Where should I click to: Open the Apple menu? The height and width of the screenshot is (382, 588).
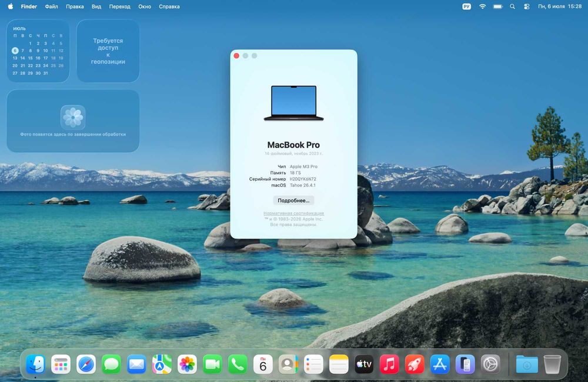pos(11,6)
